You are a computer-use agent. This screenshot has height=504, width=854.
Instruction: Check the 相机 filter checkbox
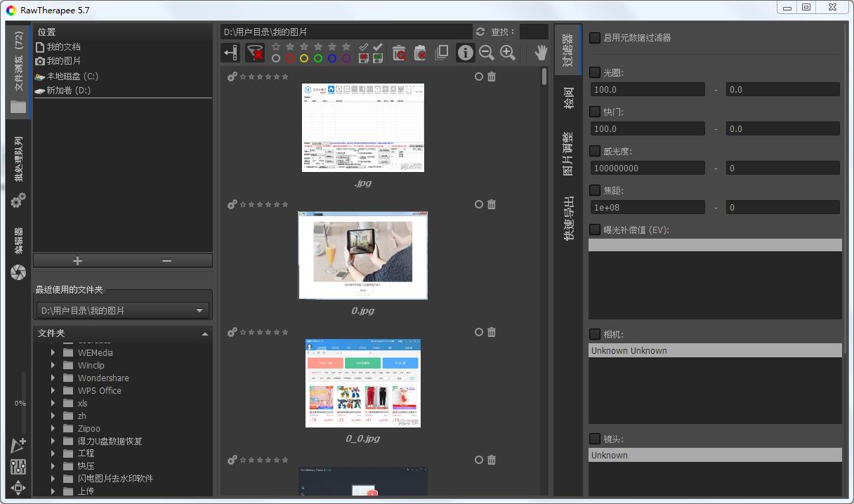(x=595, y=334)
